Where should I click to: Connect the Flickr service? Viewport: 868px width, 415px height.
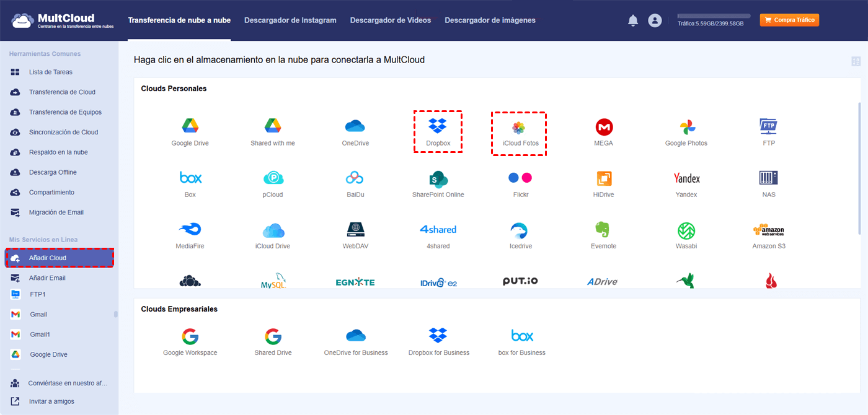pos(520,178)
